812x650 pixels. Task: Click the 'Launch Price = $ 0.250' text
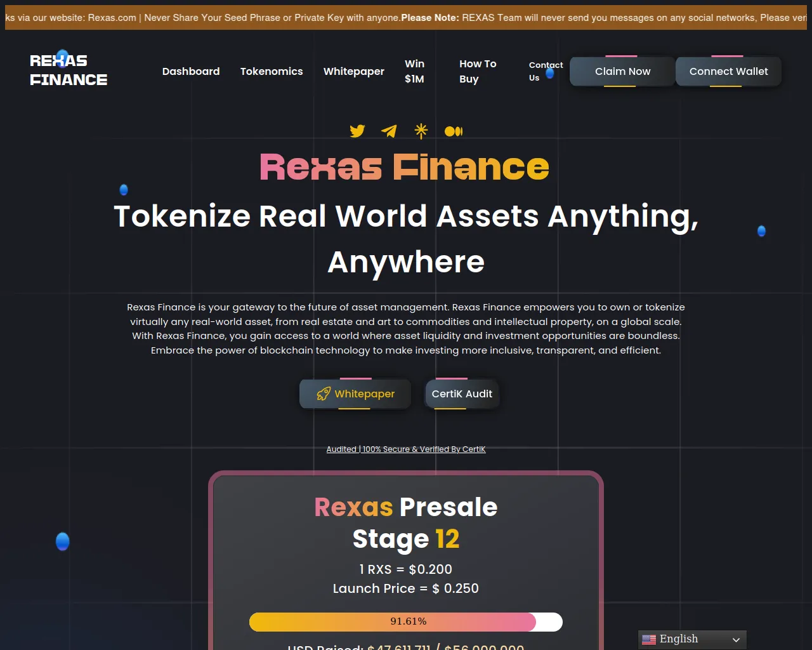[406, 588]
